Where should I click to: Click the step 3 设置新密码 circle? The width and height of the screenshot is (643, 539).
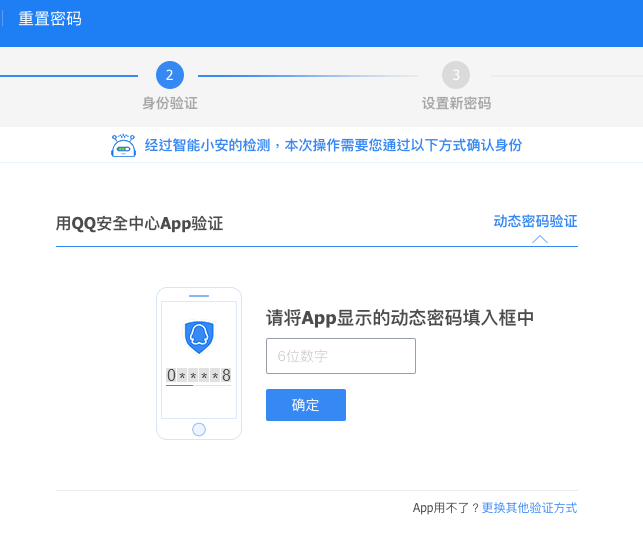[x=456, y=75]
